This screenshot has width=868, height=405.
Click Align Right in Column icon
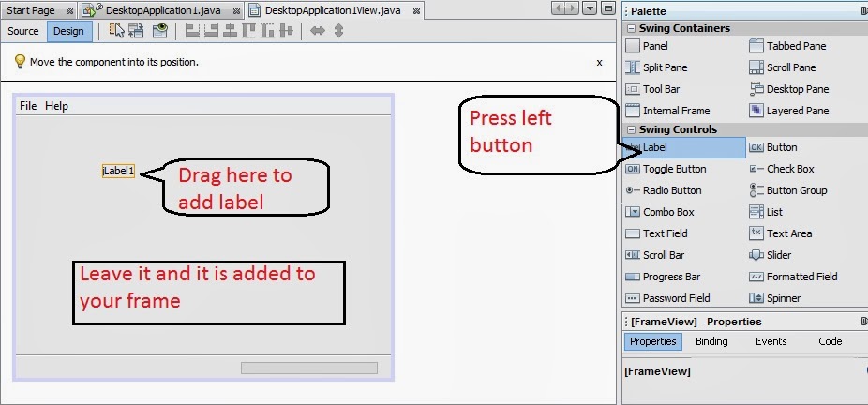pos(211,31)
